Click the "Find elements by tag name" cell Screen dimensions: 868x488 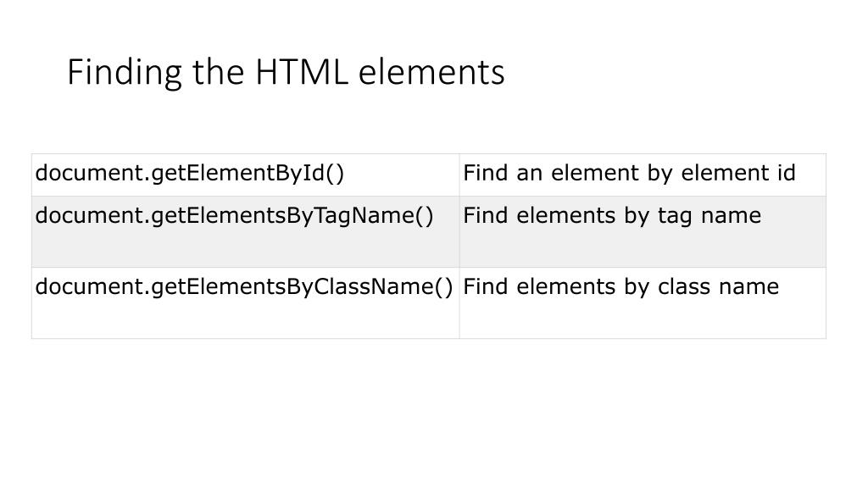click(643, 232)
